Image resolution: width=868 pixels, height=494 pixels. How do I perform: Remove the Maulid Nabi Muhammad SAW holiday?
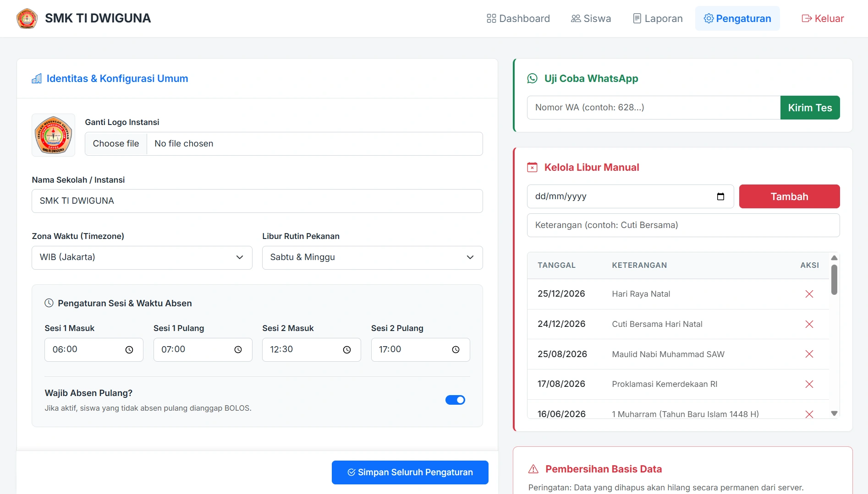coord(809,354)
